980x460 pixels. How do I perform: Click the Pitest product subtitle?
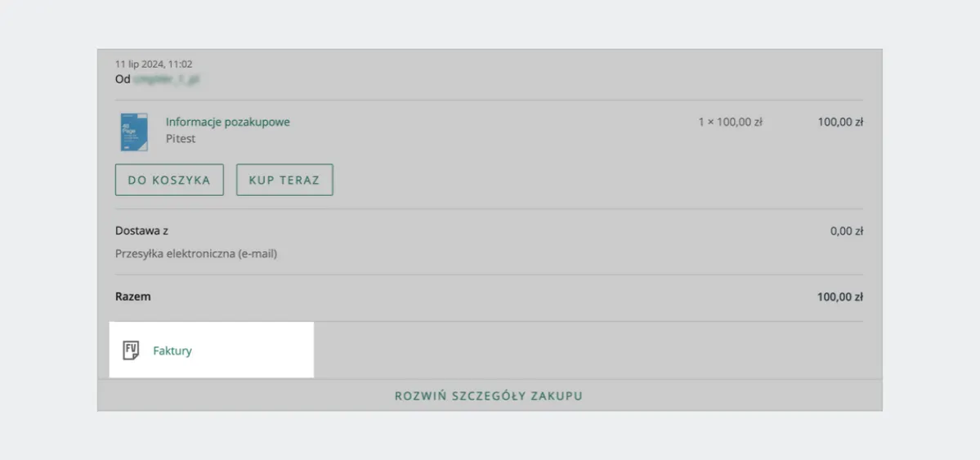[x=181, y=139]
